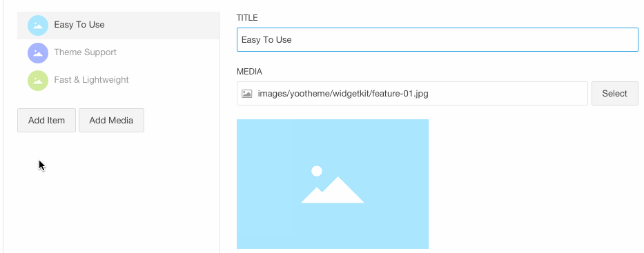Select the Easy To Use list item label
Screen dimensions: 644x253
(x=79, y=25)
